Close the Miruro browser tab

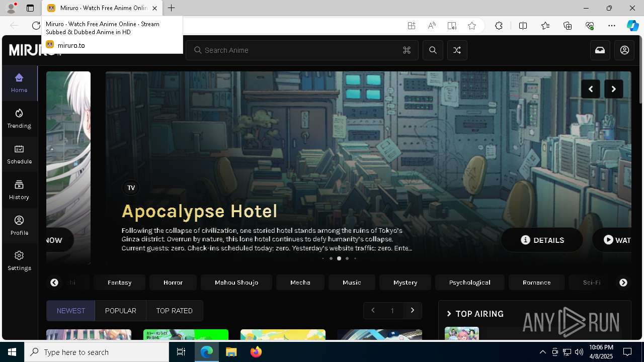pyautogui.click(x=154, y=8)
